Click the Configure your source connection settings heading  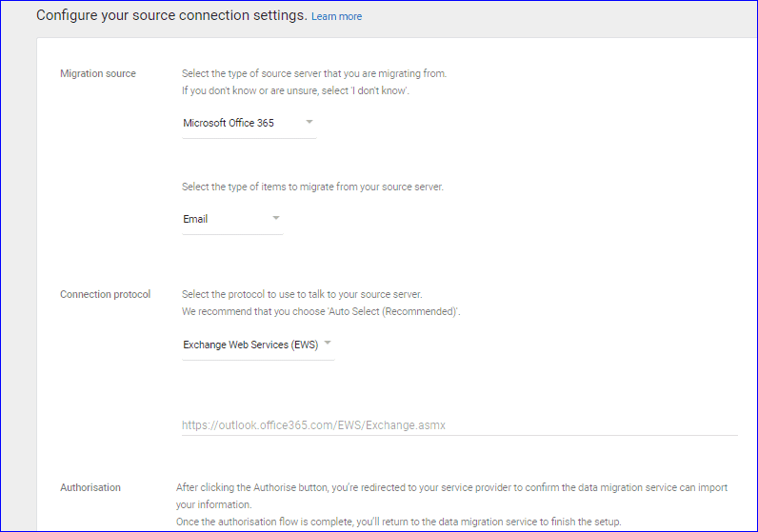171,15
